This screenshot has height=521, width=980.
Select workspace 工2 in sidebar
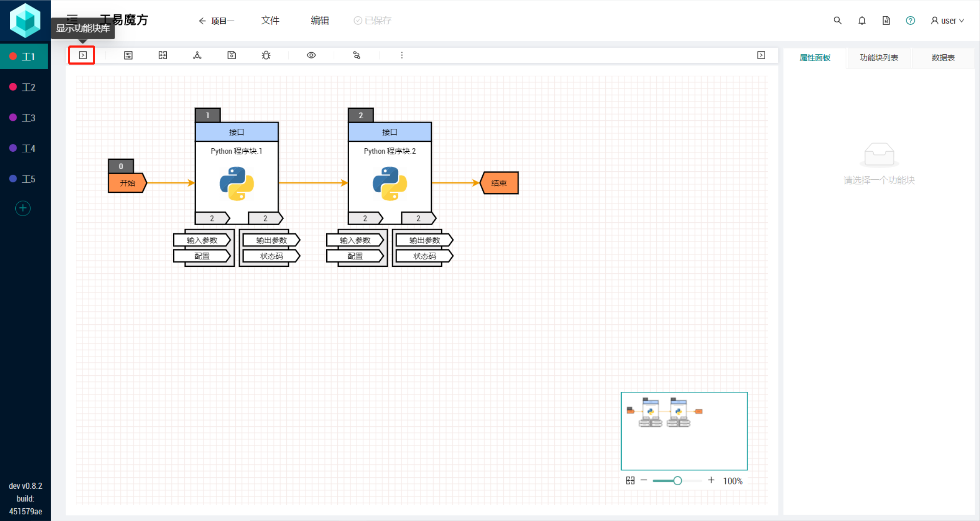tap(24, 87)
